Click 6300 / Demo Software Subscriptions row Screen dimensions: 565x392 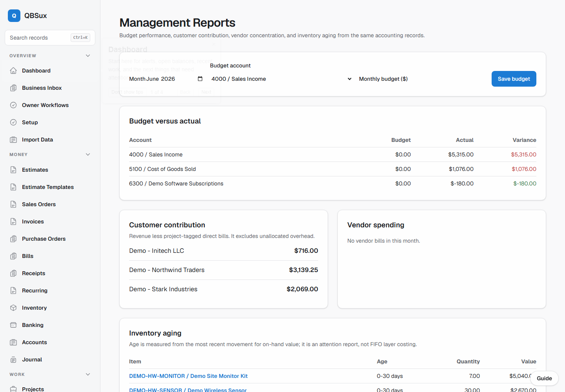coord(333,183)
